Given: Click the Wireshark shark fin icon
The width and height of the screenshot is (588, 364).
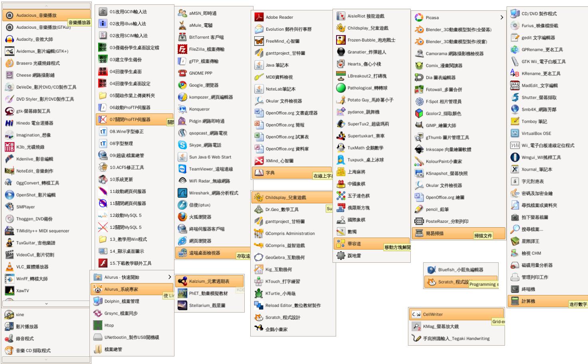Looking at the screenshot, I should pyautogui.click(x=182, y=193).
